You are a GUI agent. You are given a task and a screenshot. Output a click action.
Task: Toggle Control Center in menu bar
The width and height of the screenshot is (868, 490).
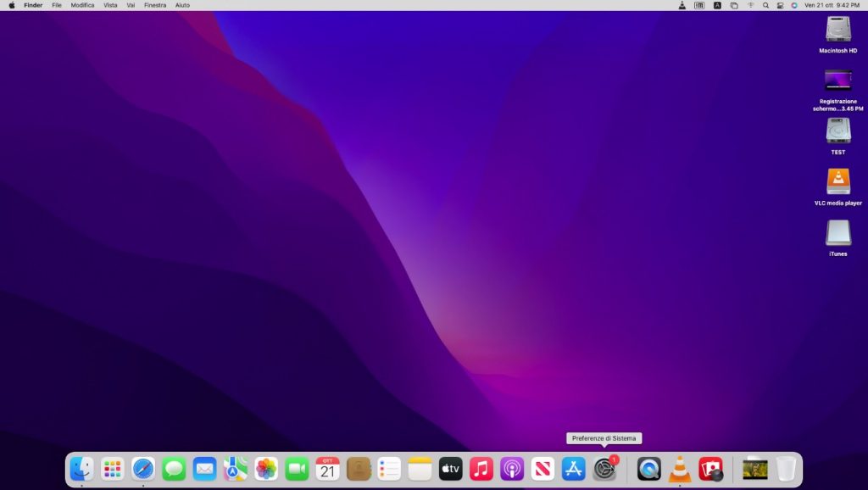[x=780, y=5]
